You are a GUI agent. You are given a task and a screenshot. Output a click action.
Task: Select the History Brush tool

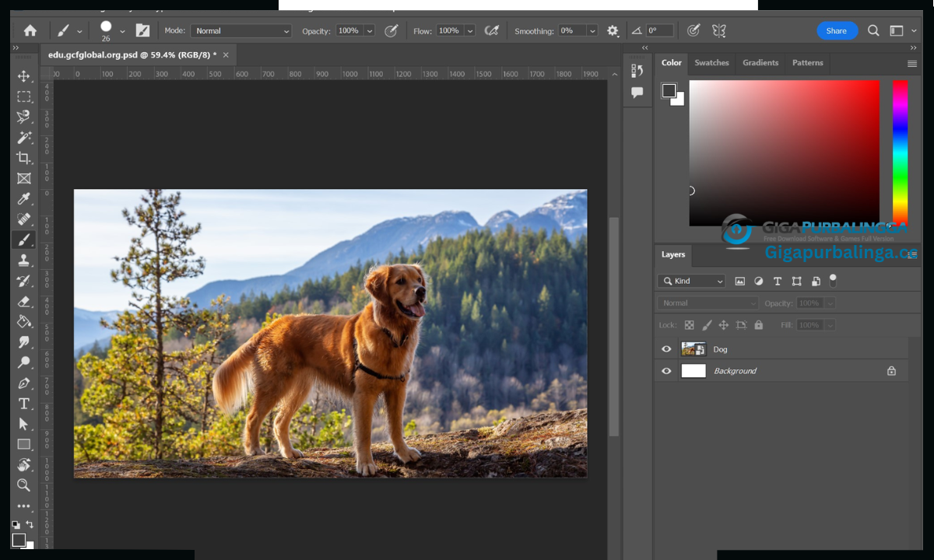pos(23,281)
